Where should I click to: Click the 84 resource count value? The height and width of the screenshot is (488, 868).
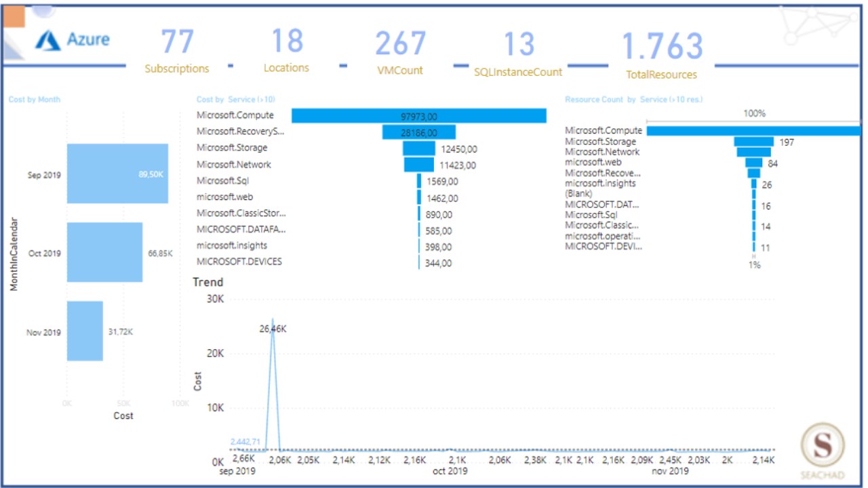(x=773, y=163)
